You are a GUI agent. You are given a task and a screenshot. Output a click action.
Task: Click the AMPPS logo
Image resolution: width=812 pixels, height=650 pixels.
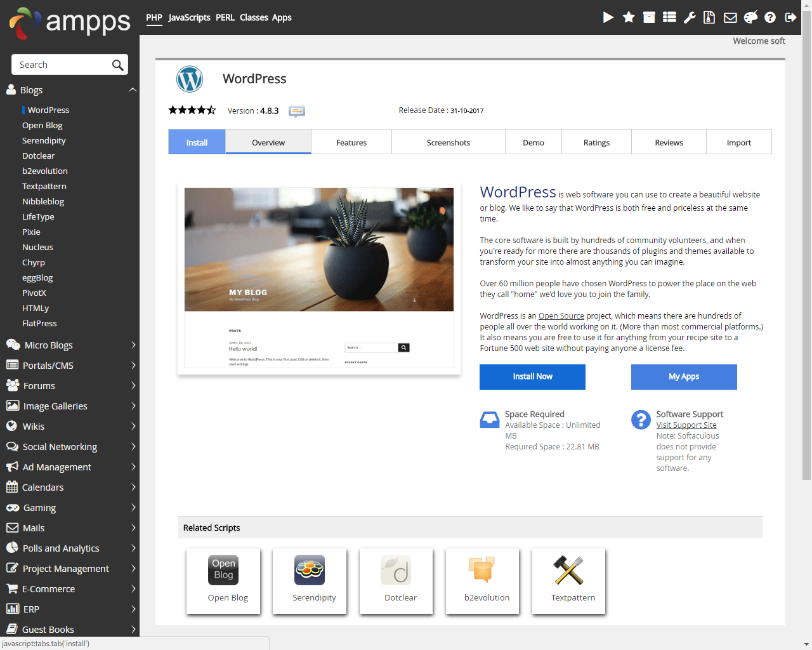pos(70,23)
